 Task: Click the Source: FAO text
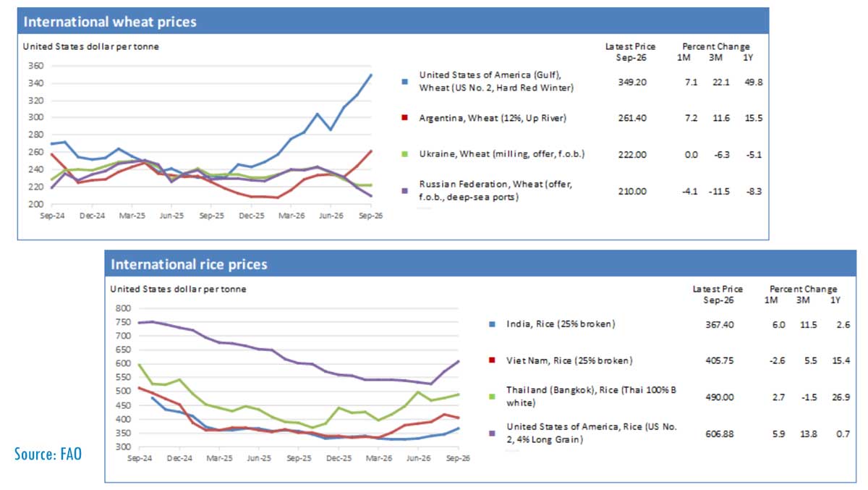[x=48, y=455]
